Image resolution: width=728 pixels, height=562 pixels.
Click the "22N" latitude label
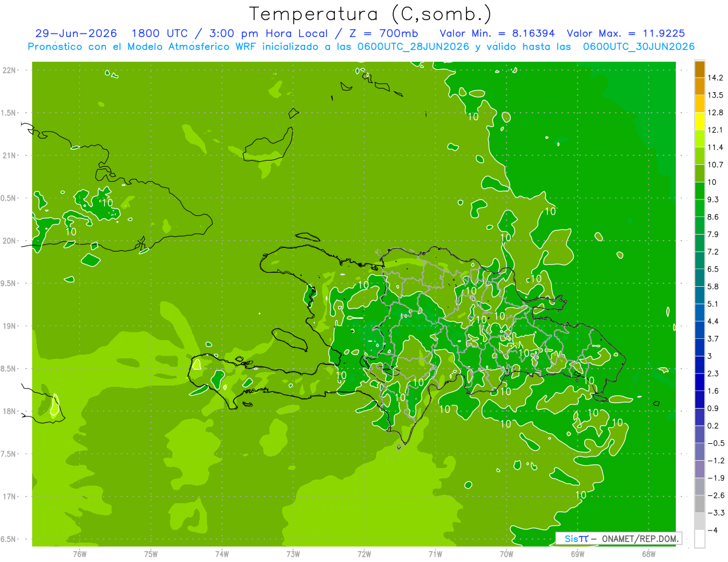9,70
